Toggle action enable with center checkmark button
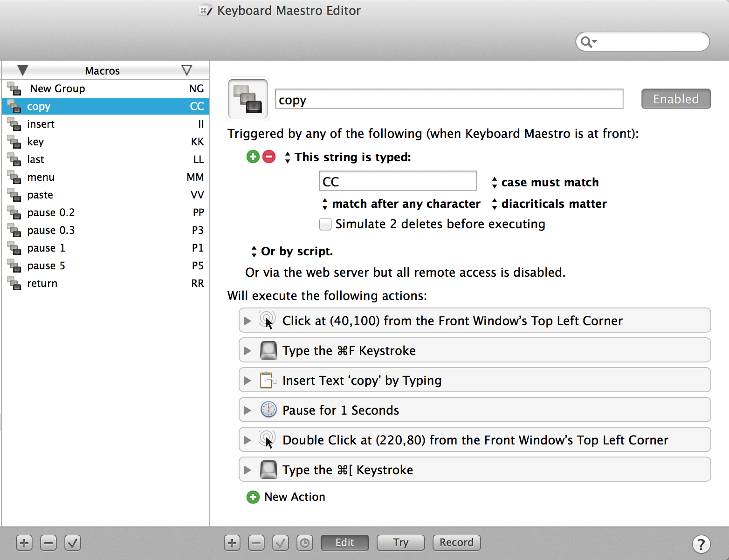729x560 pixels. tap(281, 543)
